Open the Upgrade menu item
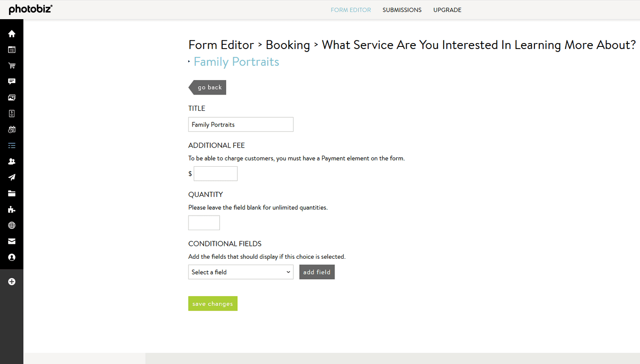The image size is (640, 364). pyautogui.click(x=447, y=10)
